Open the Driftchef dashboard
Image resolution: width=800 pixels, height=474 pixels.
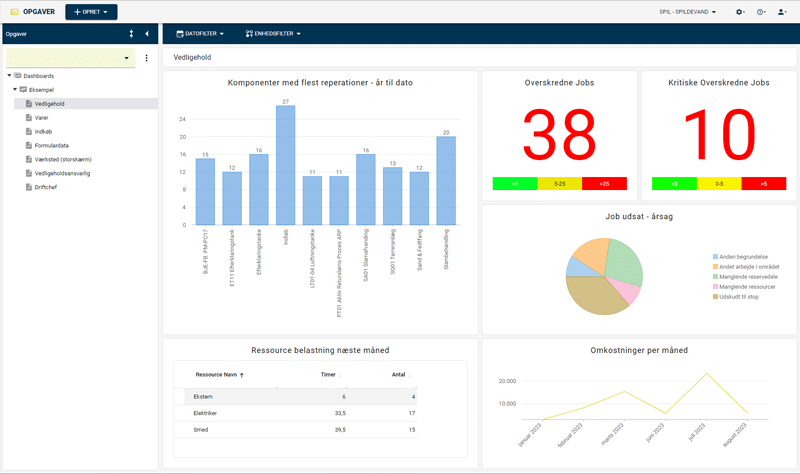46,187
